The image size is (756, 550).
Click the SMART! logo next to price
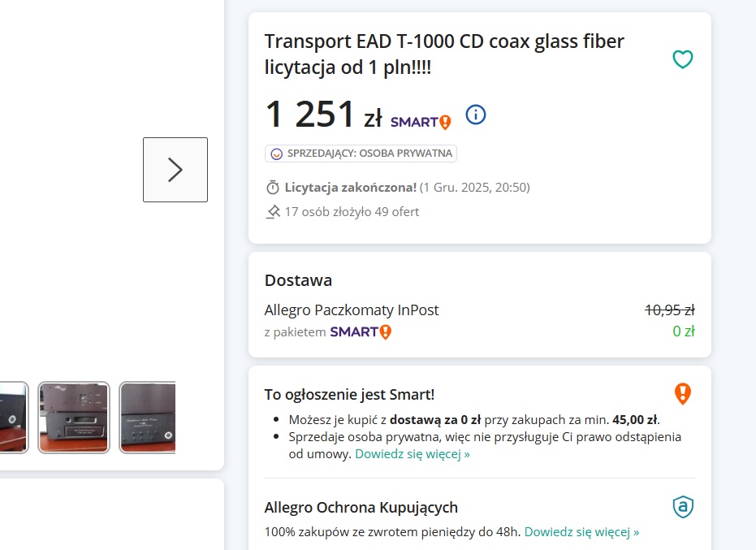420,122
